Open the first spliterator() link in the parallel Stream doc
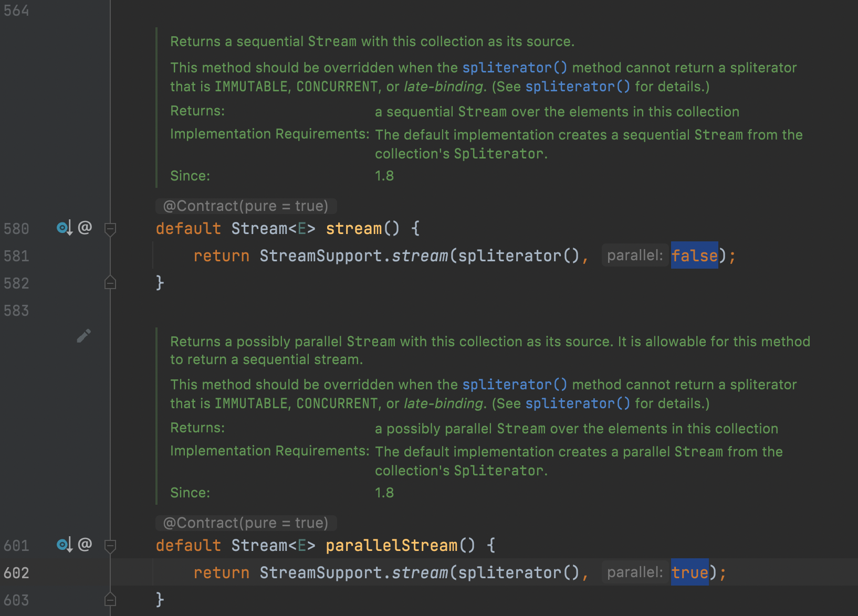The image size is (858, 616). (x=515, y=385)
